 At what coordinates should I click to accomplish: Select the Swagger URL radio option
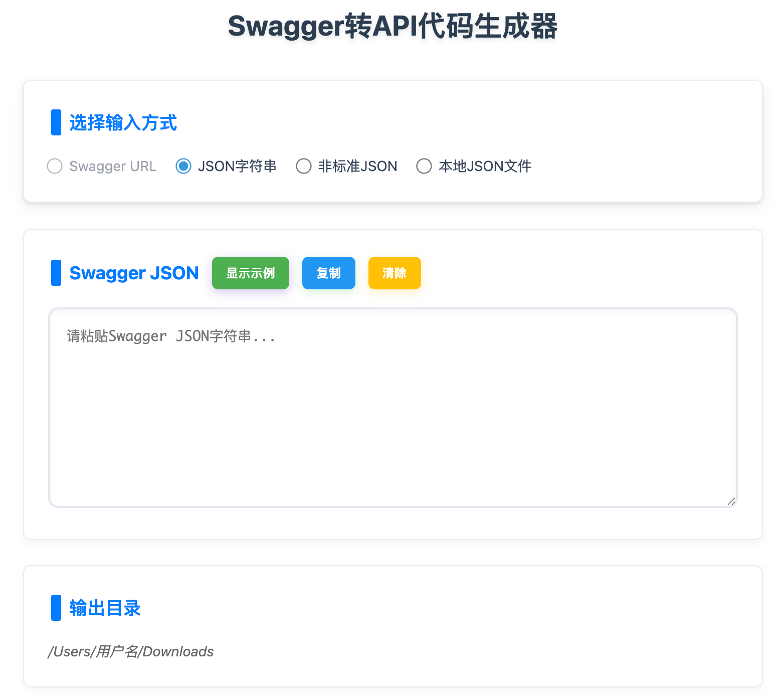(55, 166)
